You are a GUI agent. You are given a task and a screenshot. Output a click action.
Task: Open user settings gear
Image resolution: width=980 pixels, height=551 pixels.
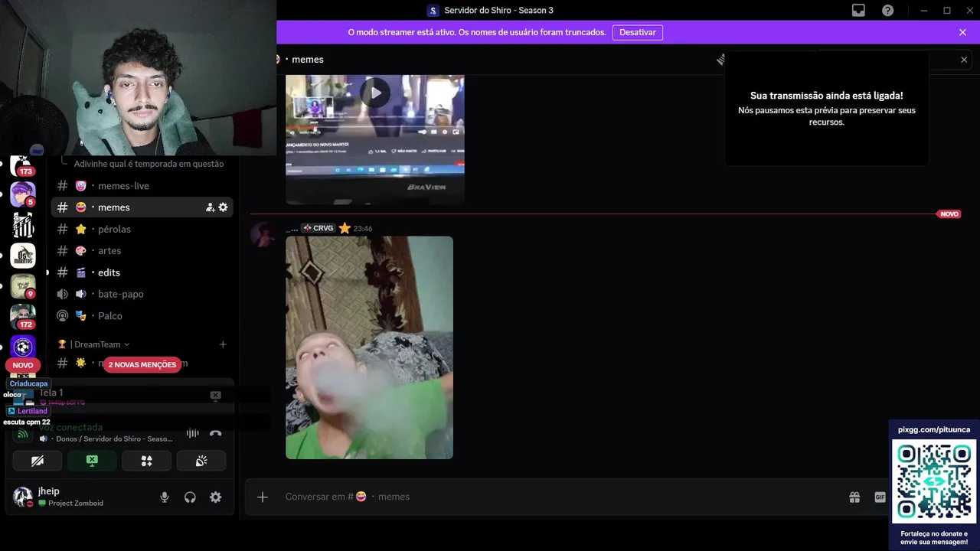[216, 497]
